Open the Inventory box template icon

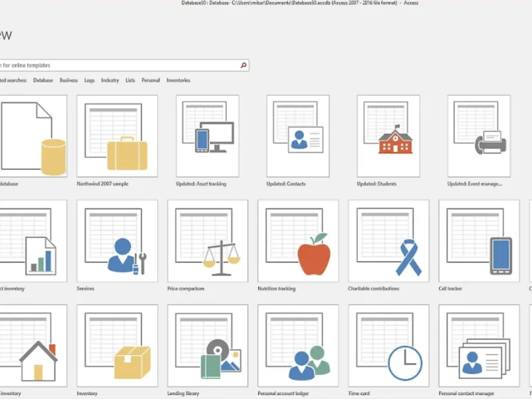point(117,346)
